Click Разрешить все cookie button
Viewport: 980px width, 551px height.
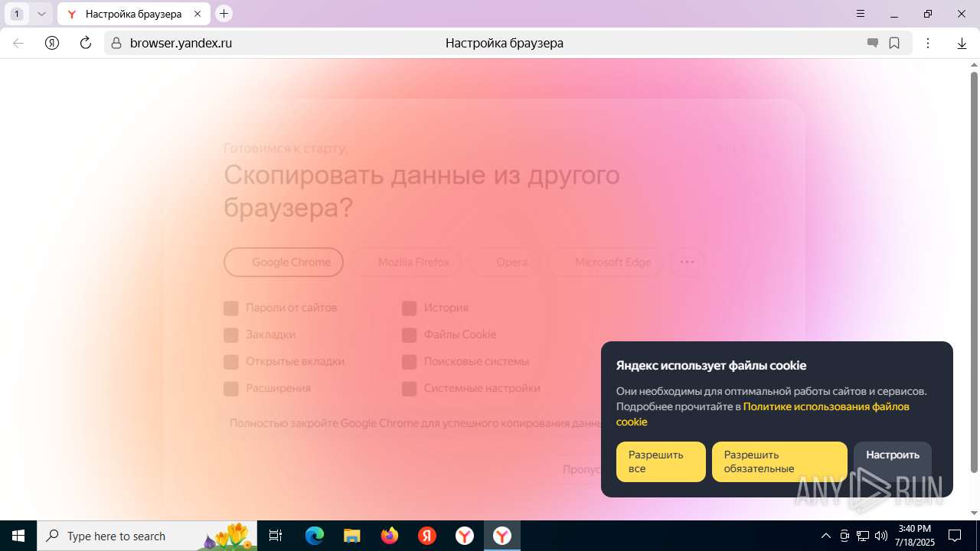(661, 461)
